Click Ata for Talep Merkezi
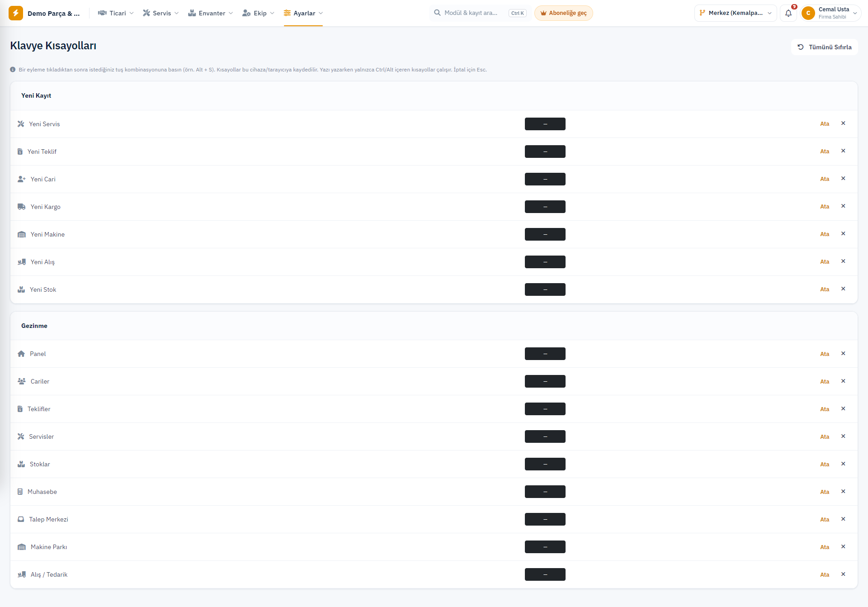Screen dimensions: 868x607 [x=825, y=520]
